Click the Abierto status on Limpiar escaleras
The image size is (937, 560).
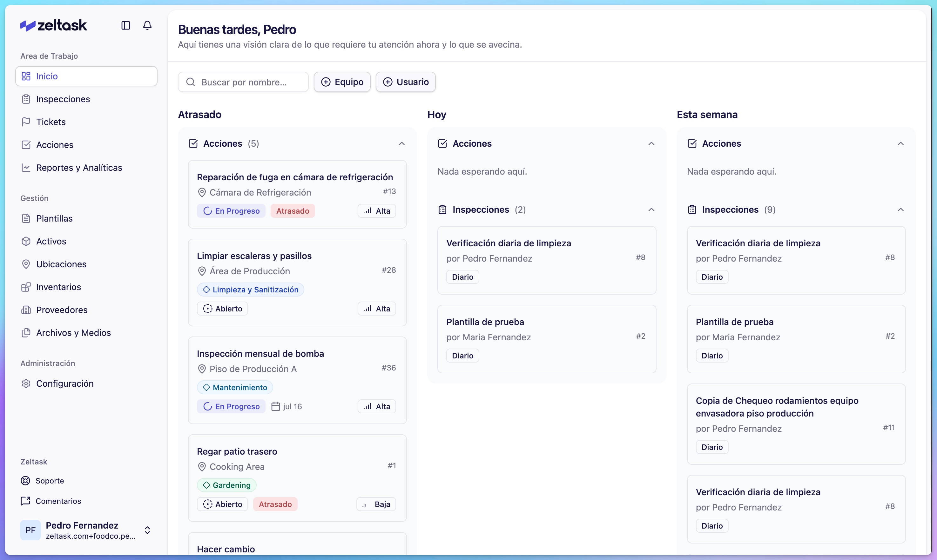[222, 309]
